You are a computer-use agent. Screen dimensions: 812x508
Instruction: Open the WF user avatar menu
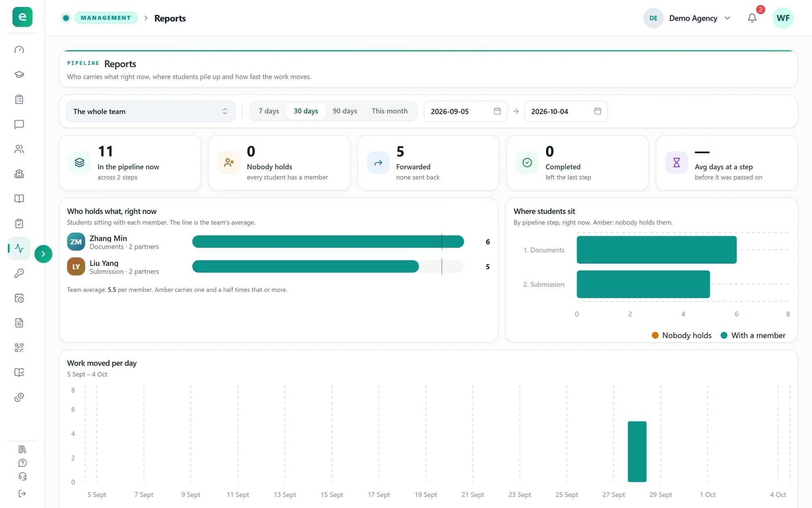coord(783,18)
